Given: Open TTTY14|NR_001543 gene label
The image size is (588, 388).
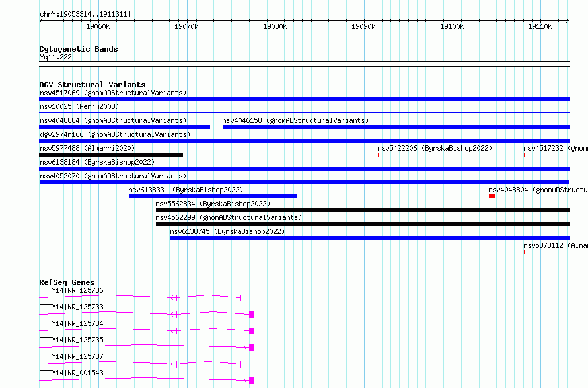Looking at the screenshot, I should [x=71, y=373].
